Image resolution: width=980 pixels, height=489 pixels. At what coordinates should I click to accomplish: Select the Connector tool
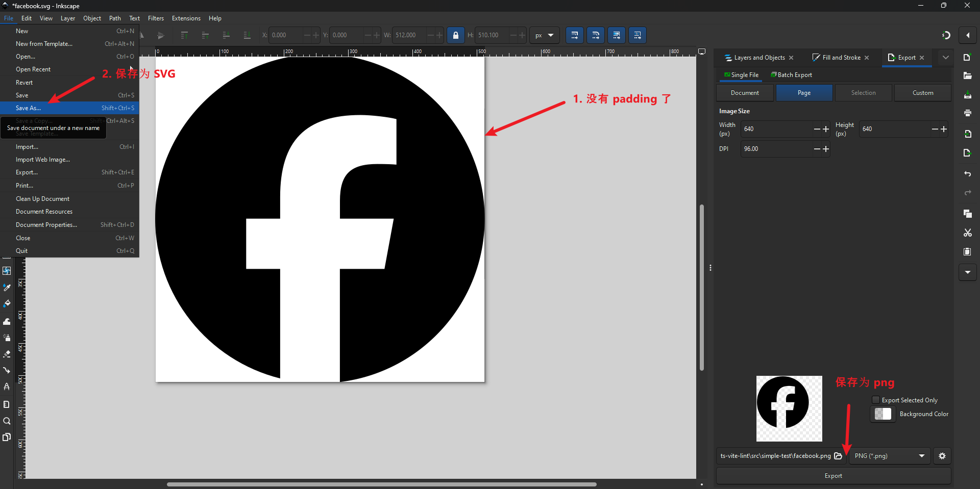[x=7, y=371]
